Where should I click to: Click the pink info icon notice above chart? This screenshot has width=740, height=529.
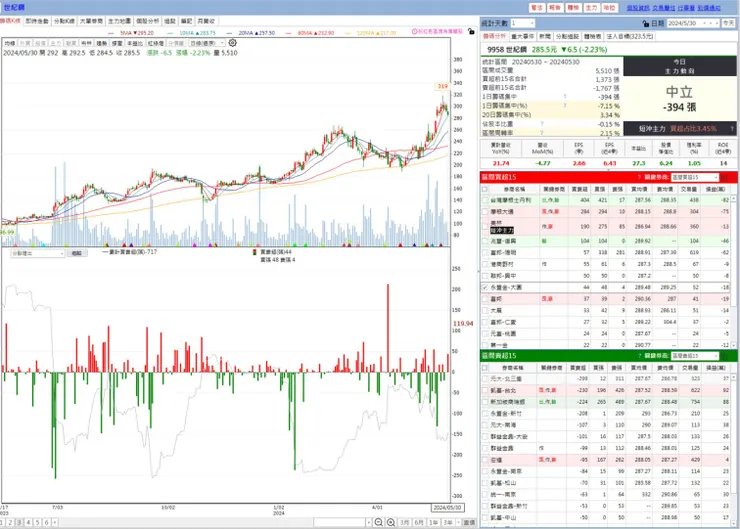pyautogui.click(x=414, y=32)
